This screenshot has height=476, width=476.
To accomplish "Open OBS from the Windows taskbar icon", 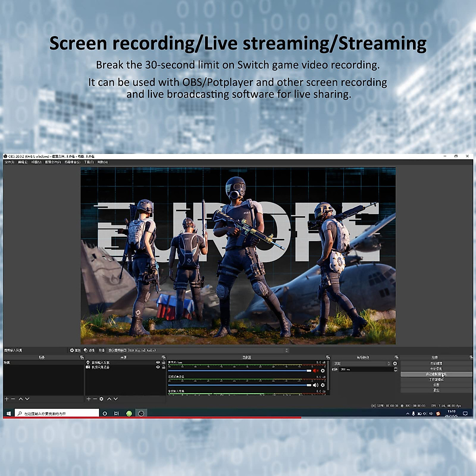I will 141,413.
